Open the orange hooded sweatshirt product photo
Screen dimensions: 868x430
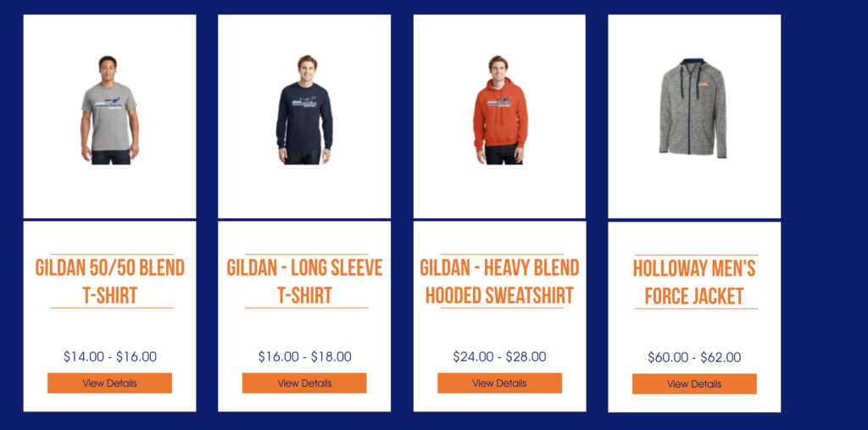pos(500,109)
